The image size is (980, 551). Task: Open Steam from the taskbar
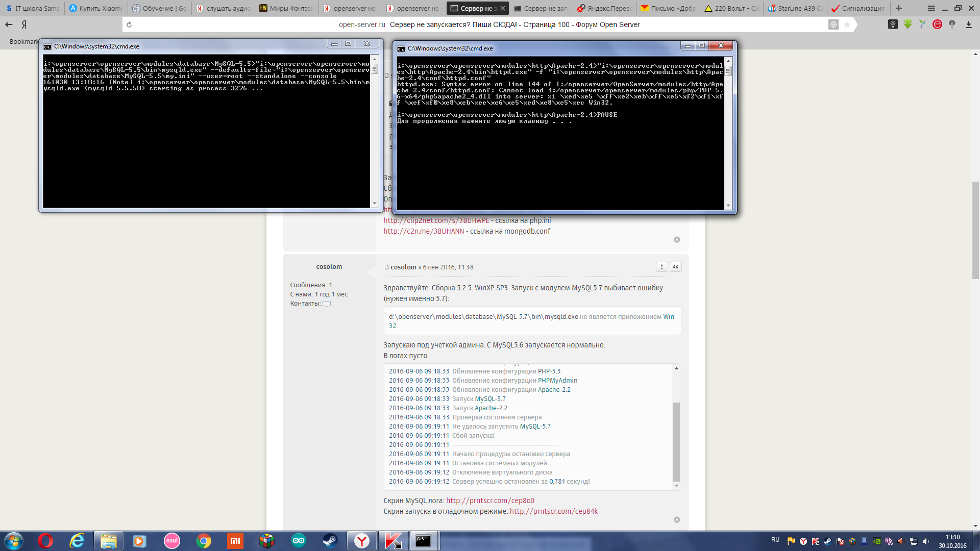click(x=330, y=541)
